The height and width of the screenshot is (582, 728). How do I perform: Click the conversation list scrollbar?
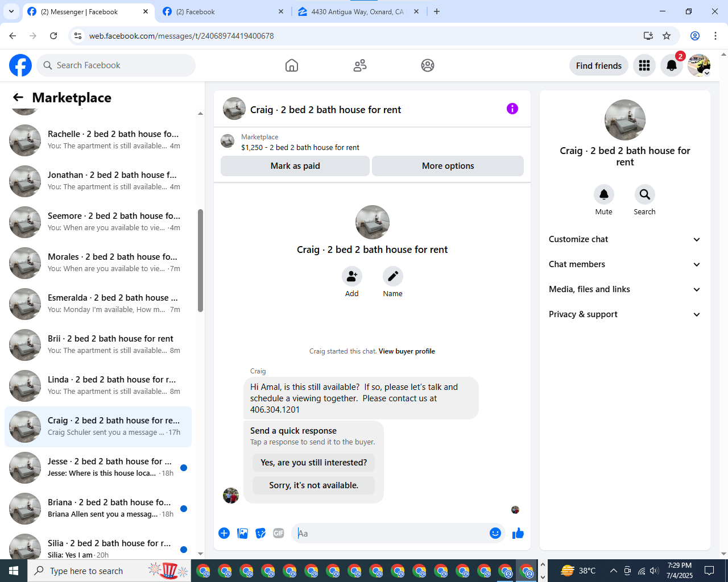[x=200, y=260]
